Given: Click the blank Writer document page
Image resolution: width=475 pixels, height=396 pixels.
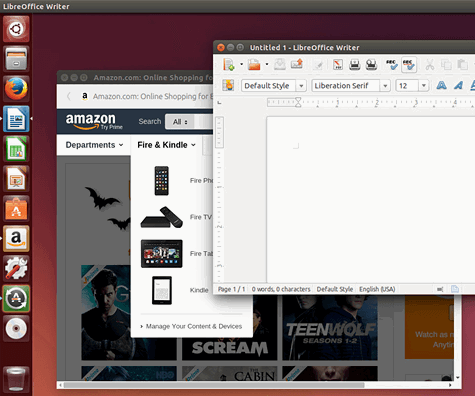Looking at the screenshot, I should point(371,199).
